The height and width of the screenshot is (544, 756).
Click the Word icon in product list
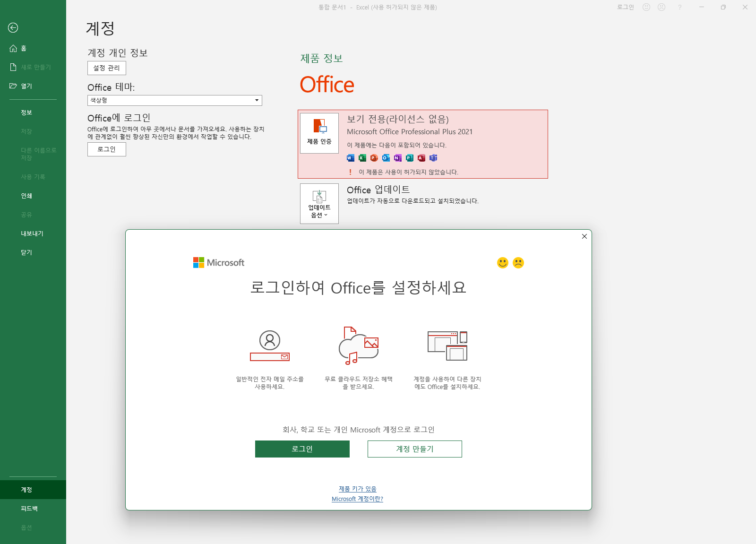pyautogui.click(x=351, y=158)
